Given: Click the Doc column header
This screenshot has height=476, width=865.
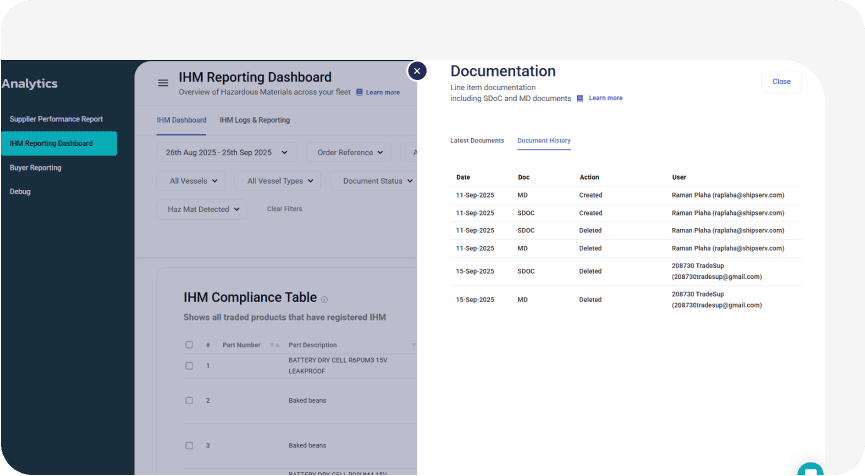Looking at the screenshot, I should point(524,178).
